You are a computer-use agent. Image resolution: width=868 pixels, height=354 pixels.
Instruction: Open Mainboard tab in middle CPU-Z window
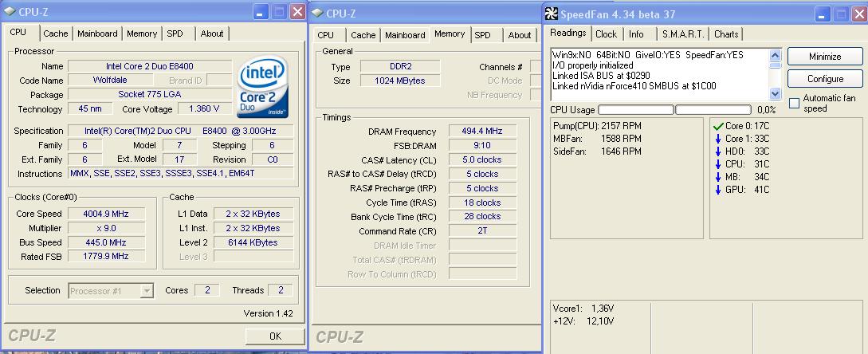pos(405,35)
